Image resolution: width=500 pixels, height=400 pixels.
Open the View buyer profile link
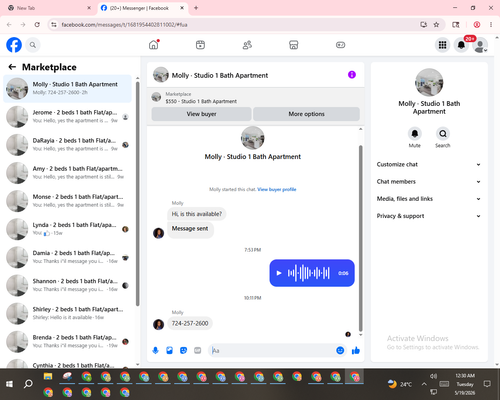[x=277, y=189]
